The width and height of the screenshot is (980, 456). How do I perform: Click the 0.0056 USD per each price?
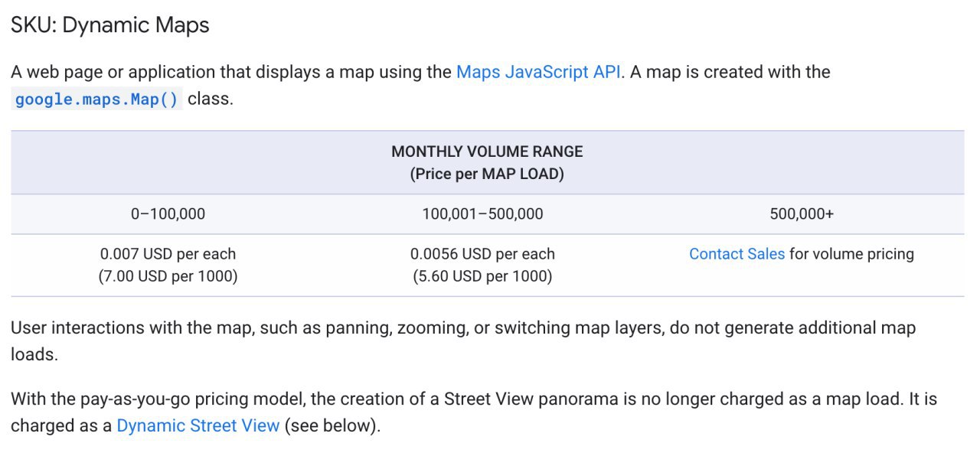pyautogui.click(x=482, y=254)
